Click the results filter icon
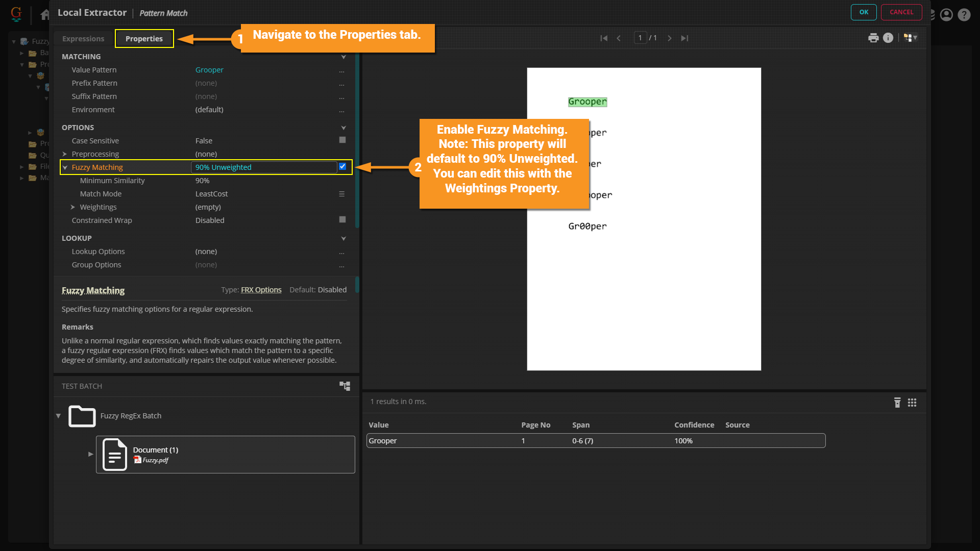 coord(897,403)
